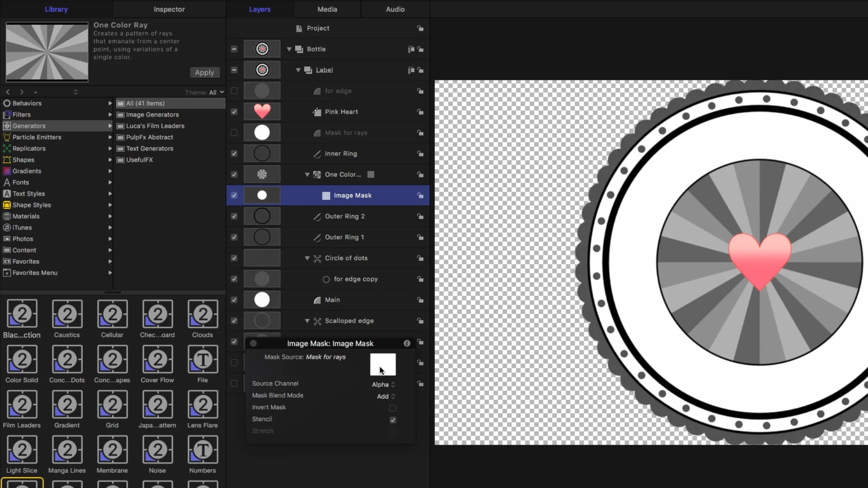
Task: Select the Outer Ring 2 layer
Action: pos(344,216)
